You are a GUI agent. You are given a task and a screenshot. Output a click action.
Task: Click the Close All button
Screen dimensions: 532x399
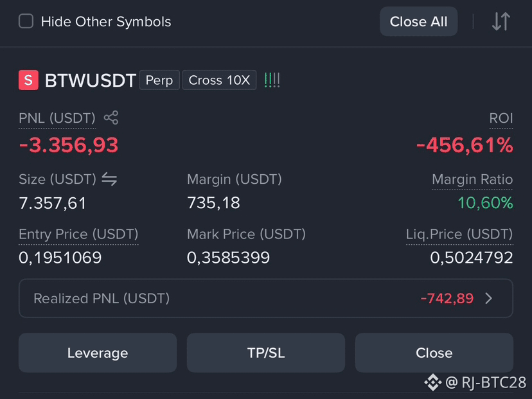(x=418, y=21)
